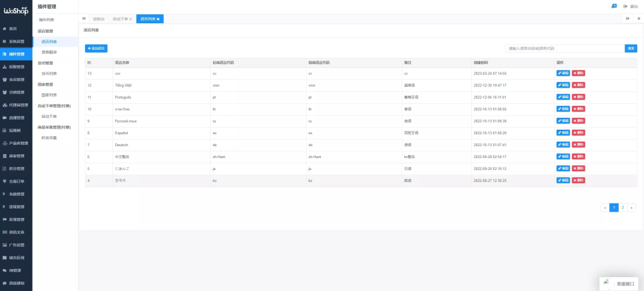Click the logout icon at top right

pos(626,6)
